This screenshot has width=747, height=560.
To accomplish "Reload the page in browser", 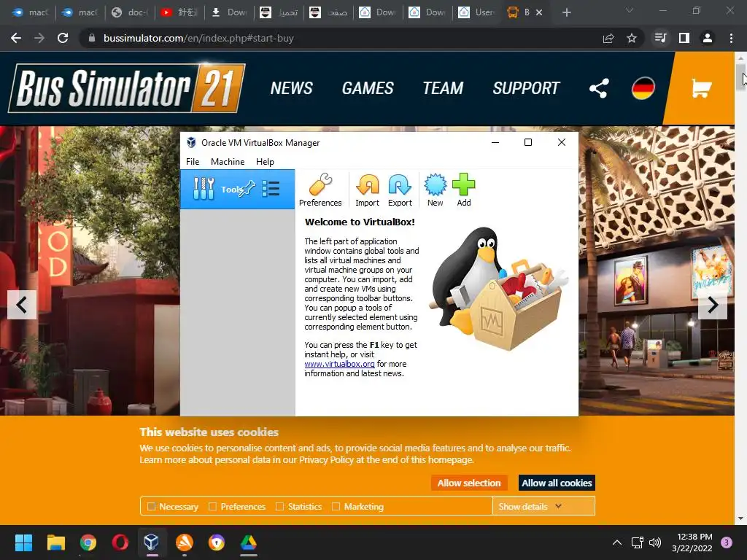I will point(63,38).
